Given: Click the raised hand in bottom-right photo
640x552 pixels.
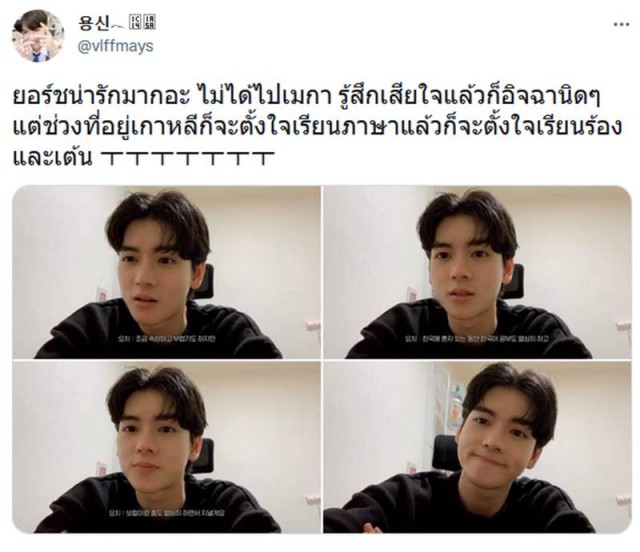Looking at the screenshot, I should tap(372, 528).
